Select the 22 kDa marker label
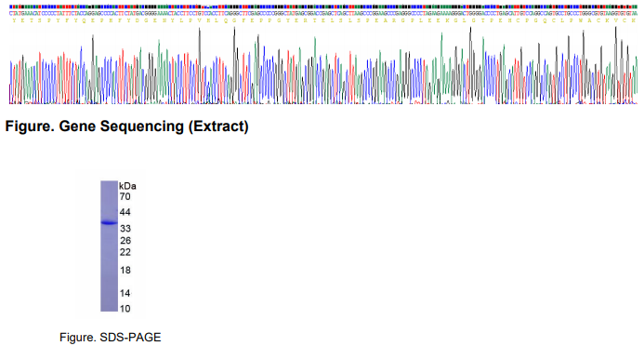The image size is (644, 346). pyautogui.click(x=125, y=252)
